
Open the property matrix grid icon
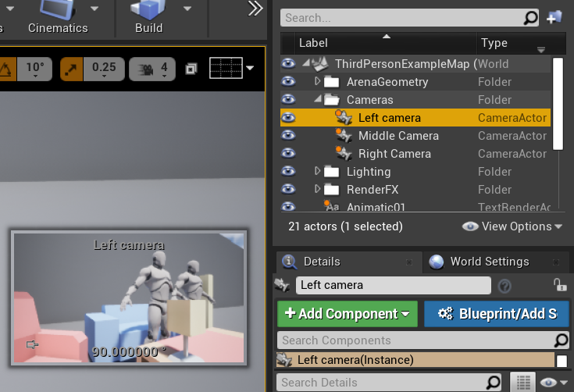522,382
